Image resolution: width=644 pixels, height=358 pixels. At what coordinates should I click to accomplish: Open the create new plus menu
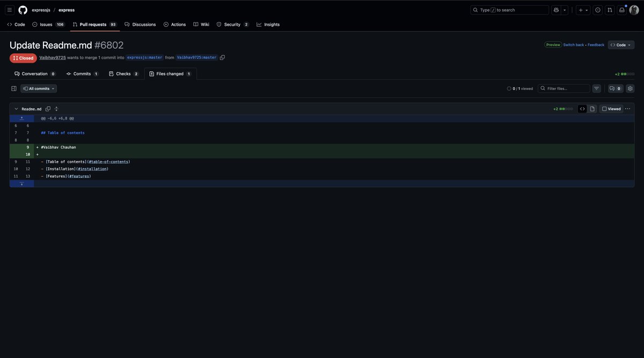pyautogui.click(x=583, y=10)
